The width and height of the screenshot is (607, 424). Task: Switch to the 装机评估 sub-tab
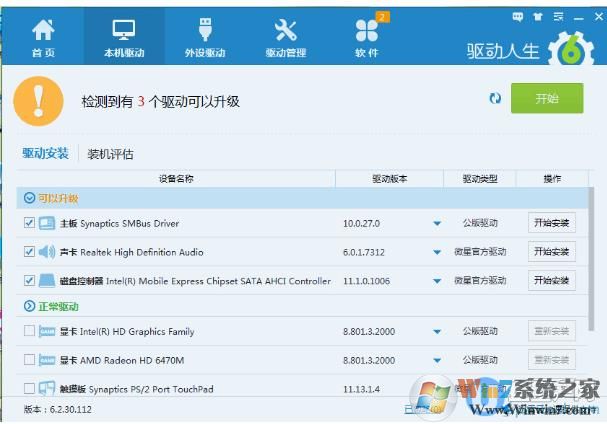(110, 154)
